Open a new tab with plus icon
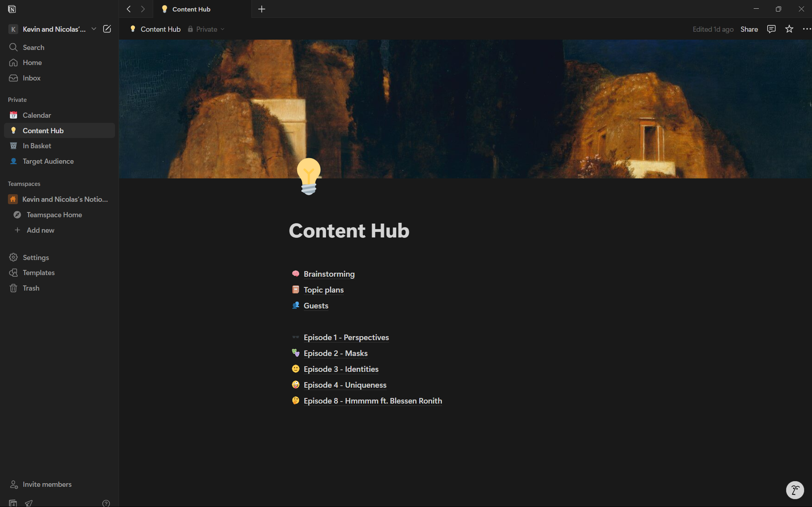 tap(261, 9)
